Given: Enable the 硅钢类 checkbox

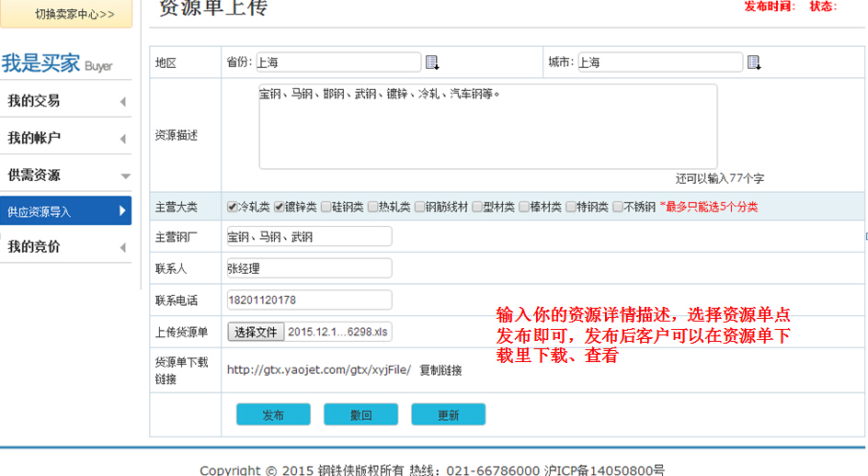Looking at the screenshot, I should coord(326,207).
